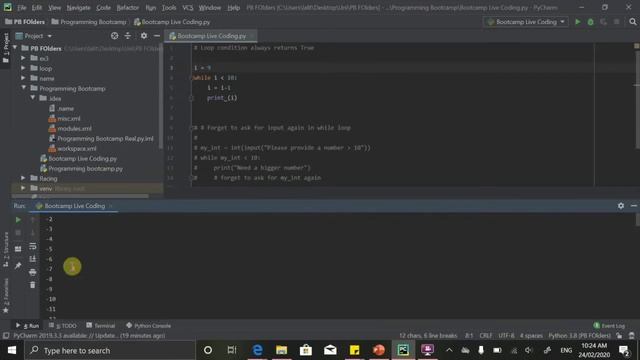Hide the Project tool window
The image size is (640, 360).
pyautogui.click(x=157, y=36)
